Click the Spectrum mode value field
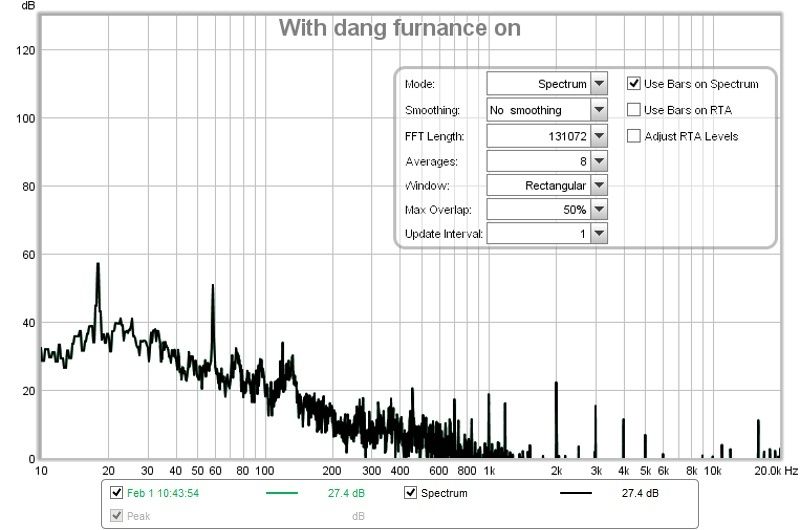This screenshot has width=800, height=530. pos(539,84)
